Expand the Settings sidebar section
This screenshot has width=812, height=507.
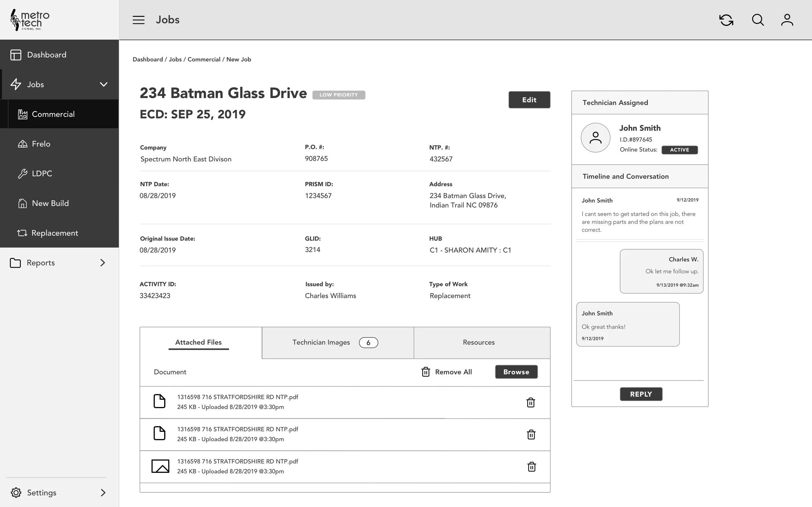point(103,492)
